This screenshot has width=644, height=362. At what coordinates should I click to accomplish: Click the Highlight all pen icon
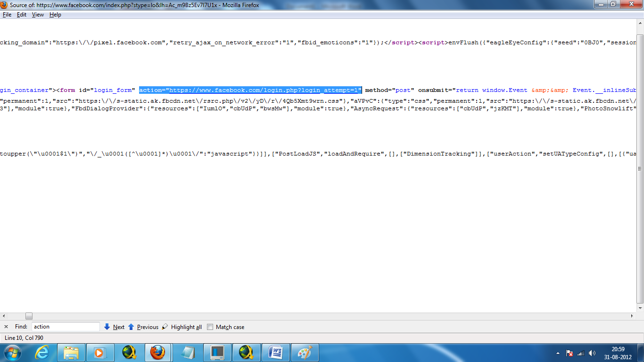coord(165,327)
